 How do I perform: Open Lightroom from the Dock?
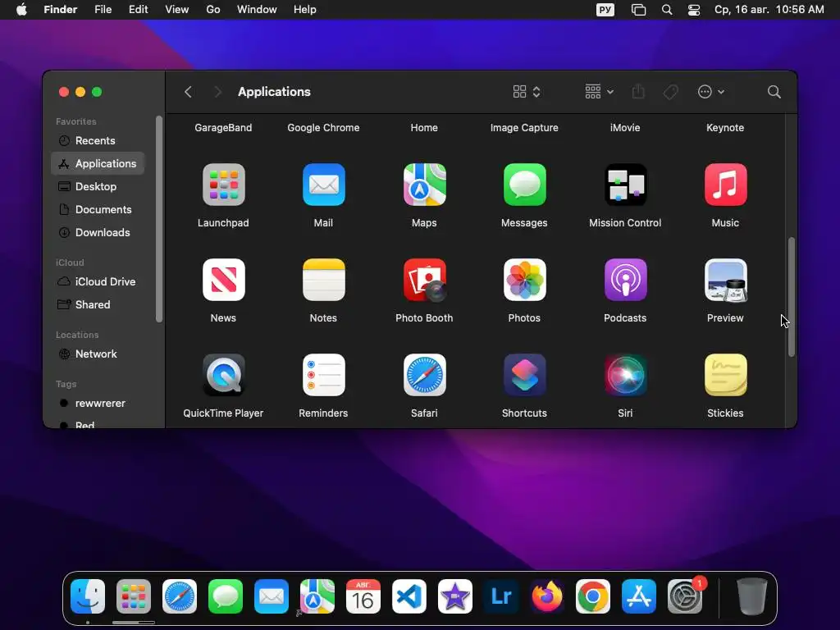pyautogui.click(x=501, y=596)
